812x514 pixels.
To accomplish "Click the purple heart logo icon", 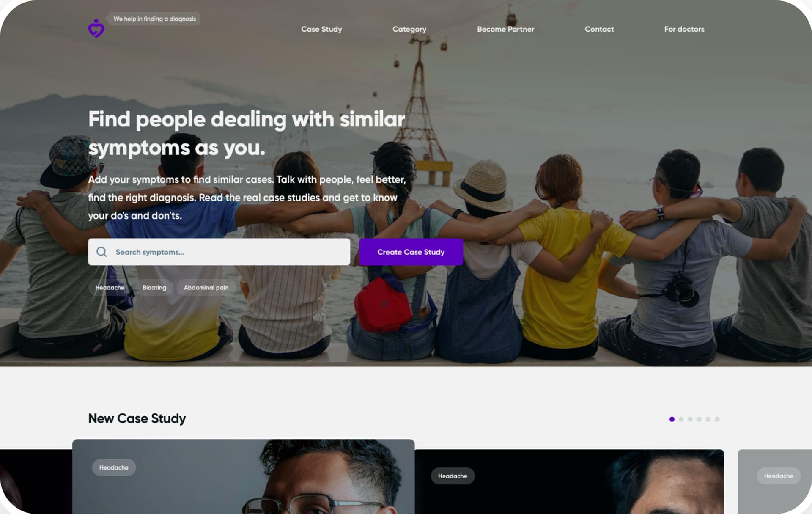I will [96, 28].
